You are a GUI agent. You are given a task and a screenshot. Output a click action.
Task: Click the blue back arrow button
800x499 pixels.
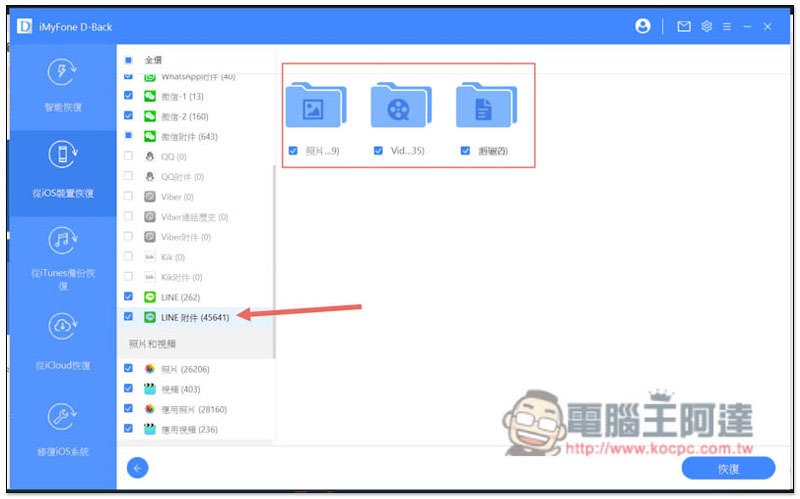tap(137, 468)
